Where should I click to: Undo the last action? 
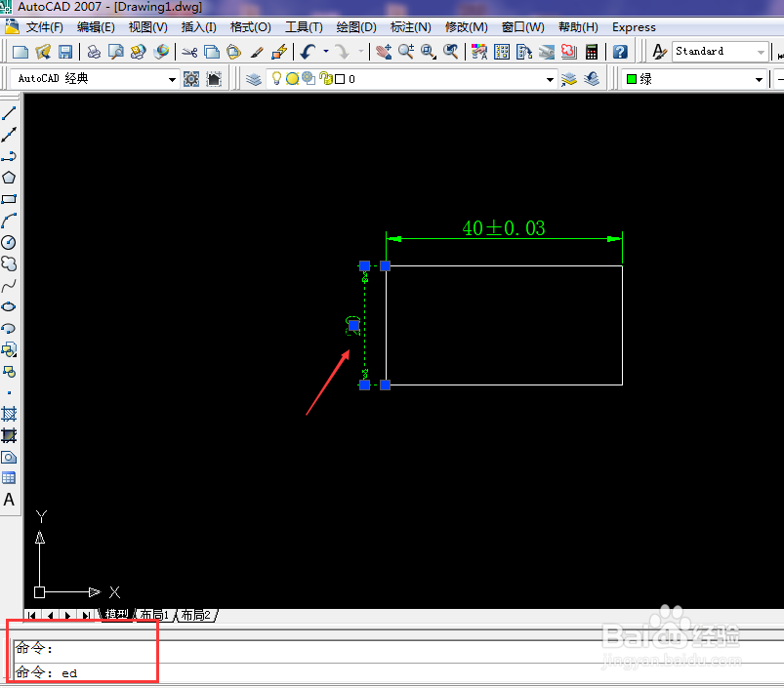308,52
